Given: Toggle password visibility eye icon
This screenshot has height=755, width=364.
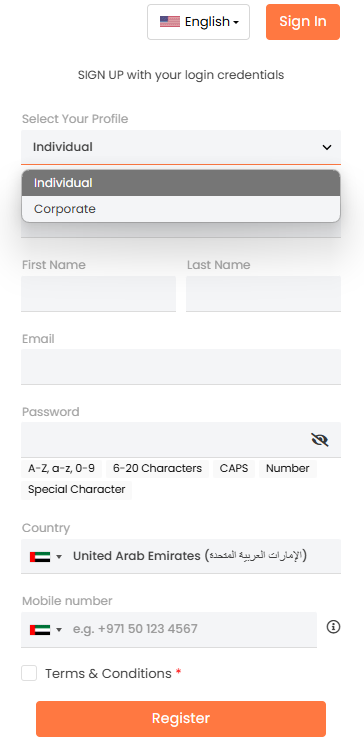Looking at the screenshot, I should [x=320, y=440].
